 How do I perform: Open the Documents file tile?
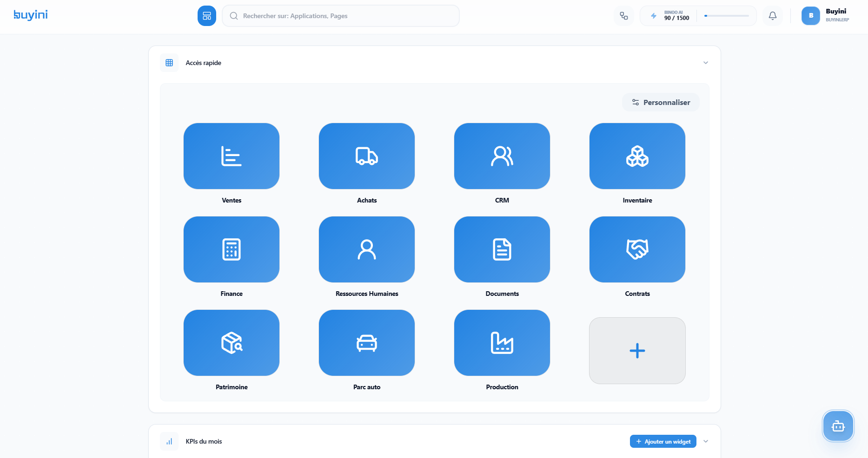click(x=502, y=249)
